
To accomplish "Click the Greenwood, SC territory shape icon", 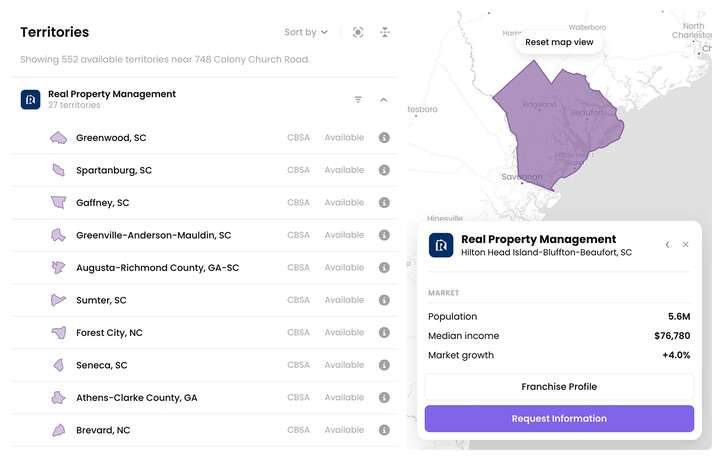I will coord(58,138).
